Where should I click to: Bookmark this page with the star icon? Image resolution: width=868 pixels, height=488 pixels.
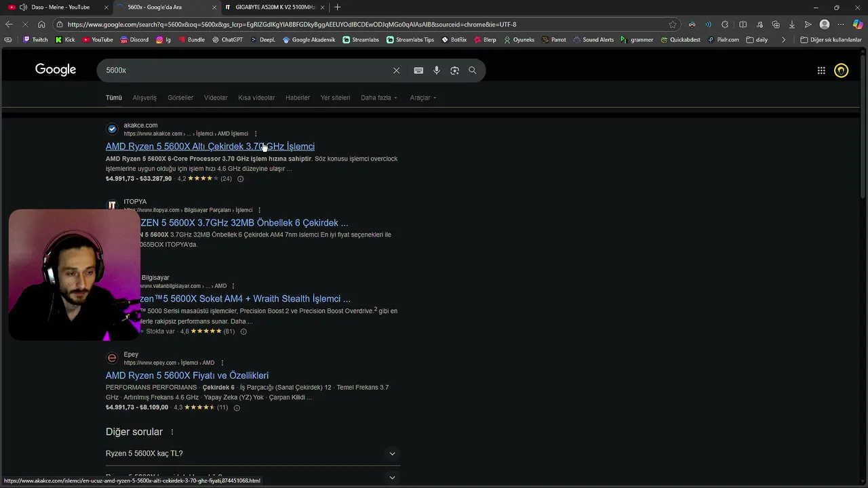coord(673,24)
